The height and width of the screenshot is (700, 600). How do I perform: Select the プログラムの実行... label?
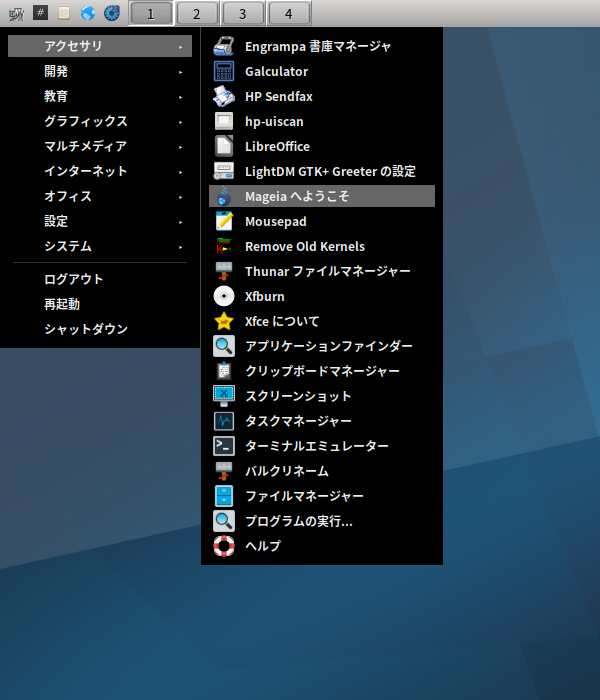point(299,521)
